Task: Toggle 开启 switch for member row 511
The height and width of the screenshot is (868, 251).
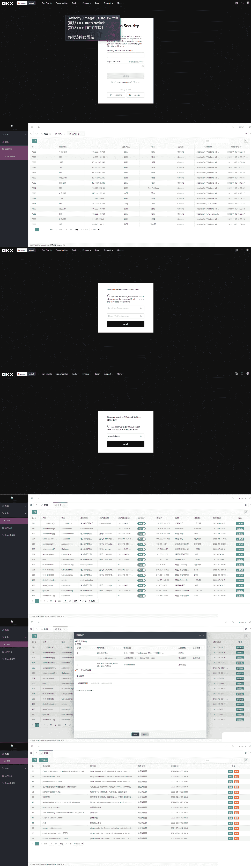Action: click(x=141, y=523)
